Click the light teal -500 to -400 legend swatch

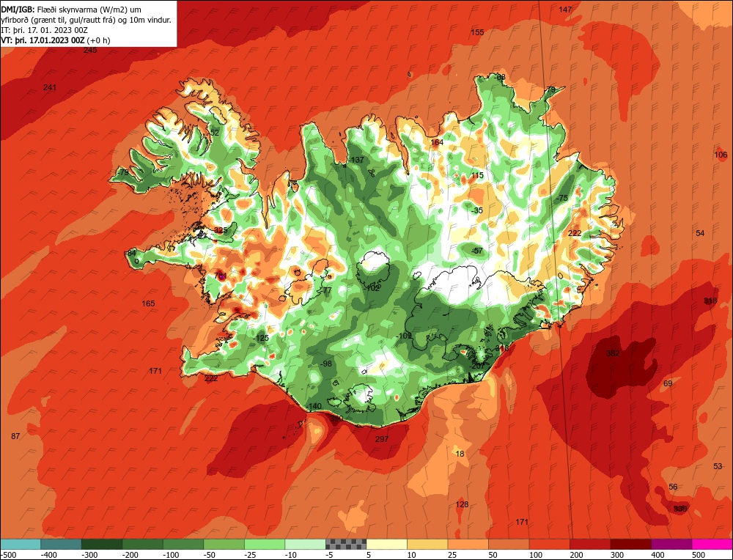(20, 544)
